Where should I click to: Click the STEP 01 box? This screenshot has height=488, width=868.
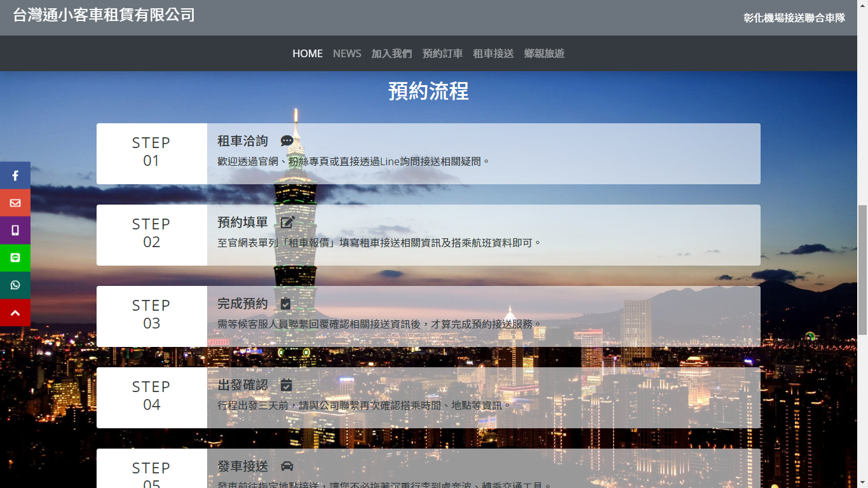pos(151,154)
